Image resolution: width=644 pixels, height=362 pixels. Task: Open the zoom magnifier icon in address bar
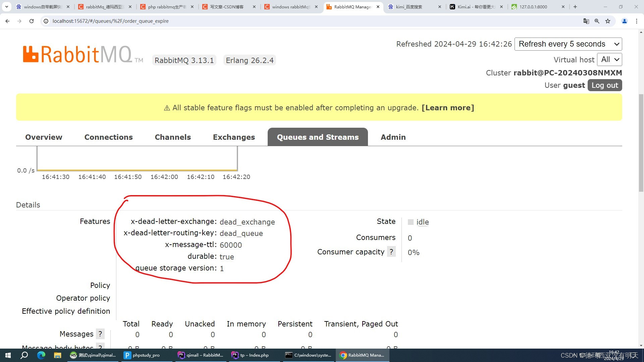point(597,21)
